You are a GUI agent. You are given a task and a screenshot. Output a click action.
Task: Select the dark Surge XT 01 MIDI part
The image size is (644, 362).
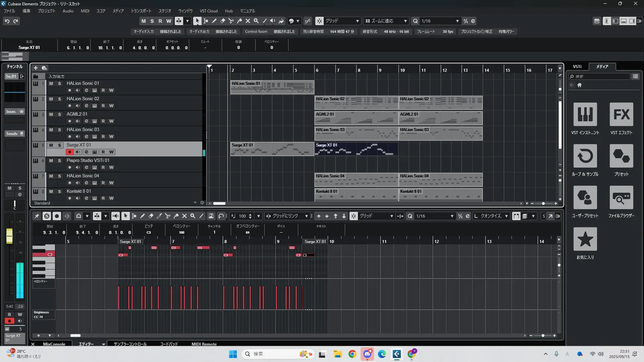356,149
